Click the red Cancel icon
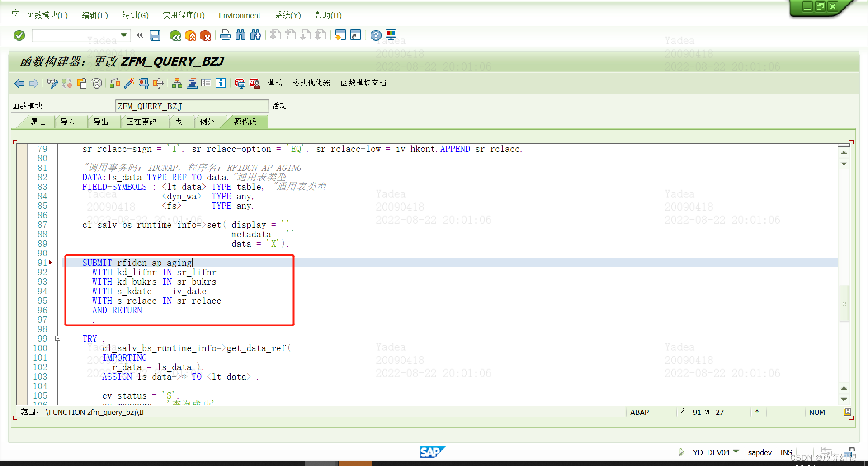Image resolution: width=868 pixels, height=466 pixels. 206,35
